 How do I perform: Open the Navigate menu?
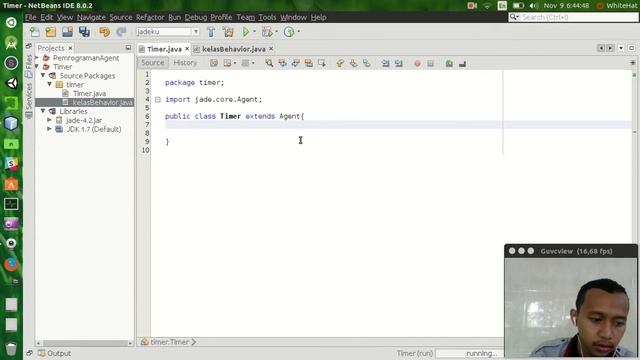pos(91,17)
